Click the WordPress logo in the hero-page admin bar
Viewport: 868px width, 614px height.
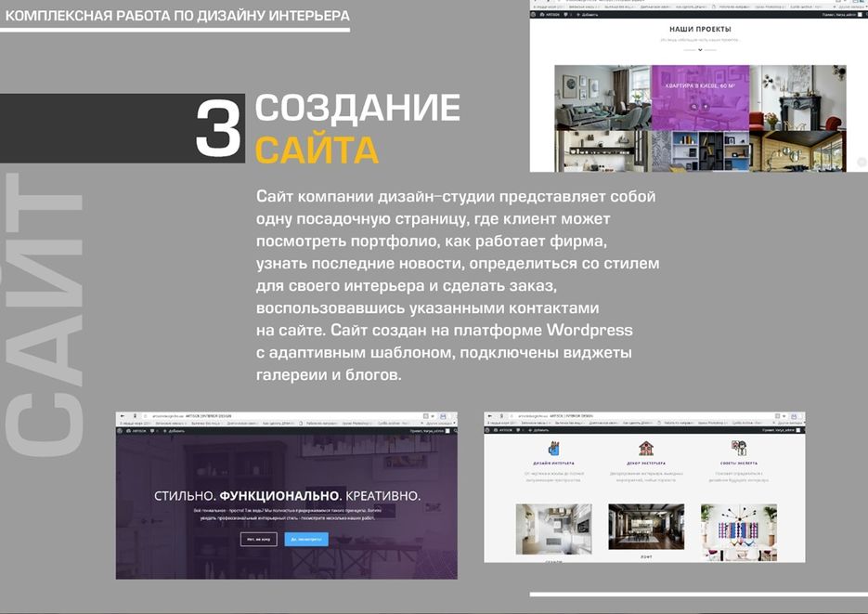point(121,431)
